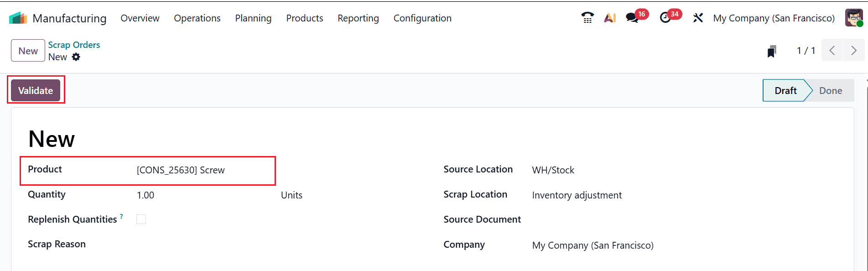Click the empty Source Document field
The image size is (868, 271).
click(684, 220)
